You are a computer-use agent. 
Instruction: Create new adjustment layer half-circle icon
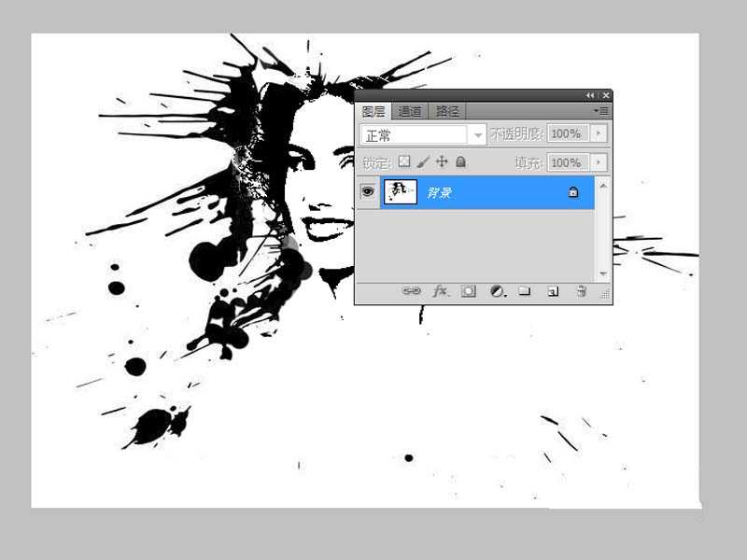[498, 291]
